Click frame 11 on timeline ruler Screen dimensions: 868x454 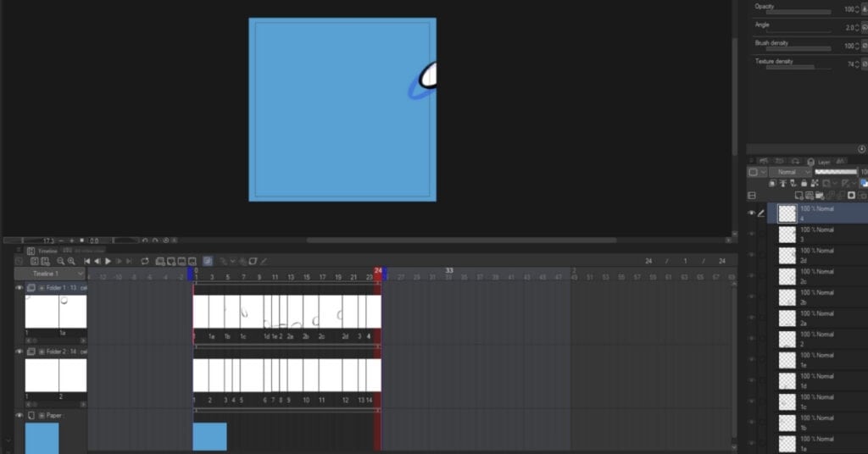(x=275, y=277)
